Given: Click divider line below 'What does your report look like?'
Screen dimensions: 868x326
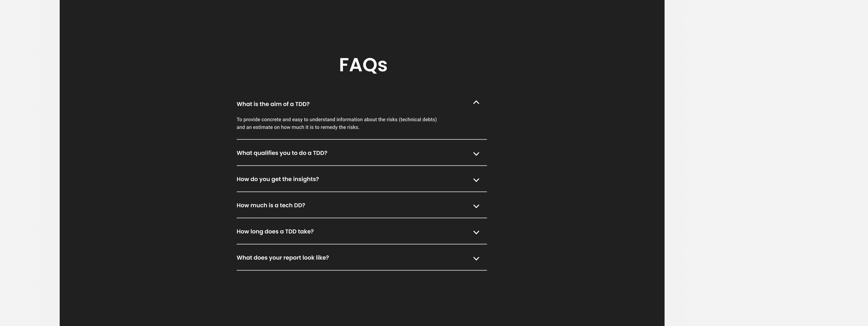Looking at the screenshot, I should coord(361,270).
